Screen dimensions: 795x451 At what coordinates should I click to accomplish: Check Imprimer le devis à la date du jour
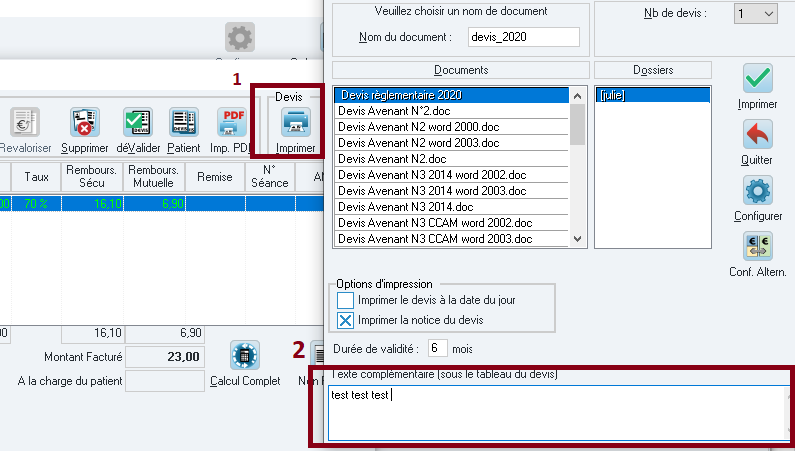(345, 300)
